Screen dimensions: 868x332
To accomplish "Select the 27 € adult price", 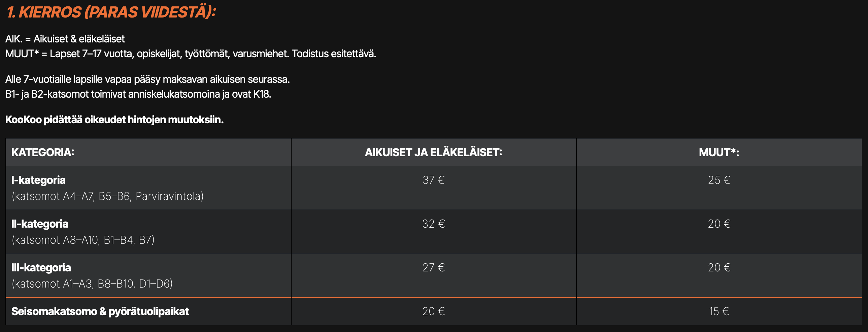I will [x=433, y=268].
